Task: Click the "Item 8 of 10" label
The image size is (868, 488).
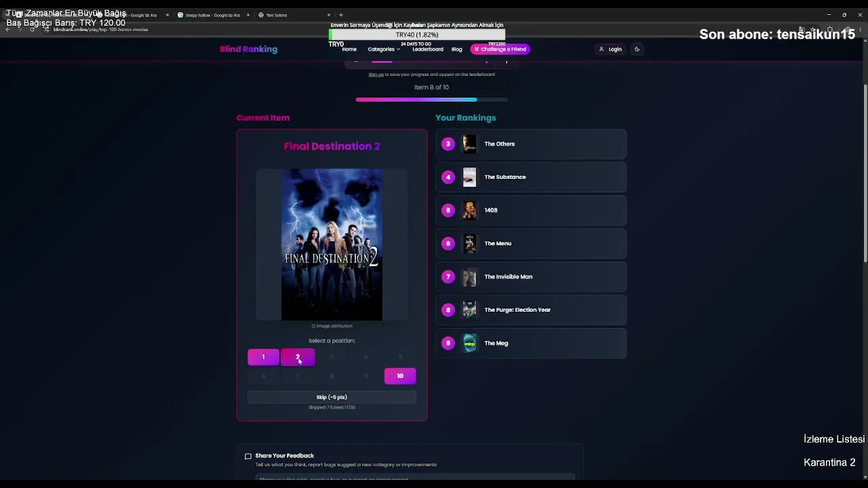Action: tap(431, 87)
